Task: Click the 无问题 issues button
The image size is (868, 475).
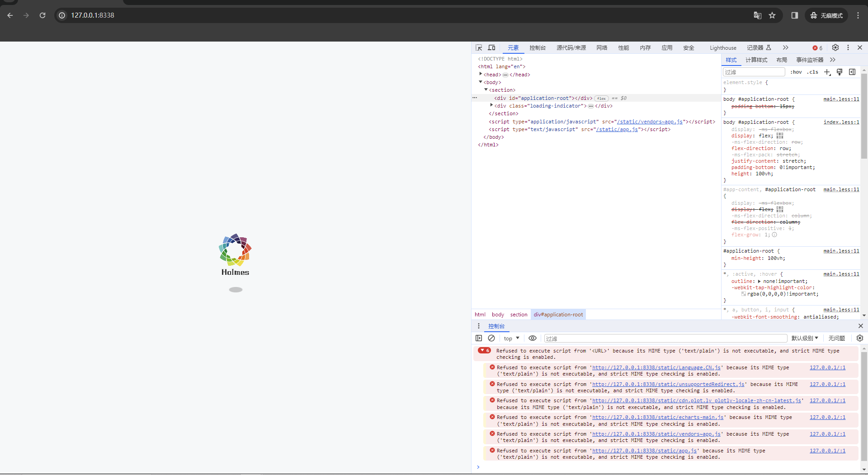Action: point(837,338)
